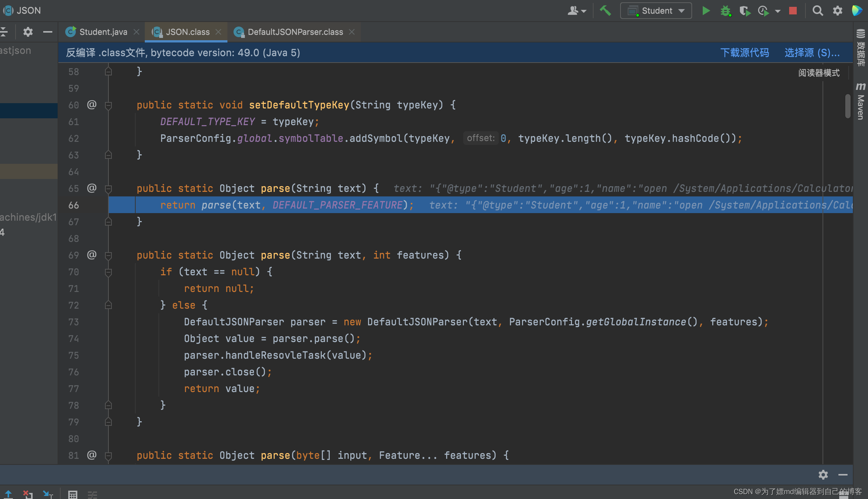Click the colorful JetBrains icon at top right
Viewport: 868px width, 499px height.
(857, 11)
